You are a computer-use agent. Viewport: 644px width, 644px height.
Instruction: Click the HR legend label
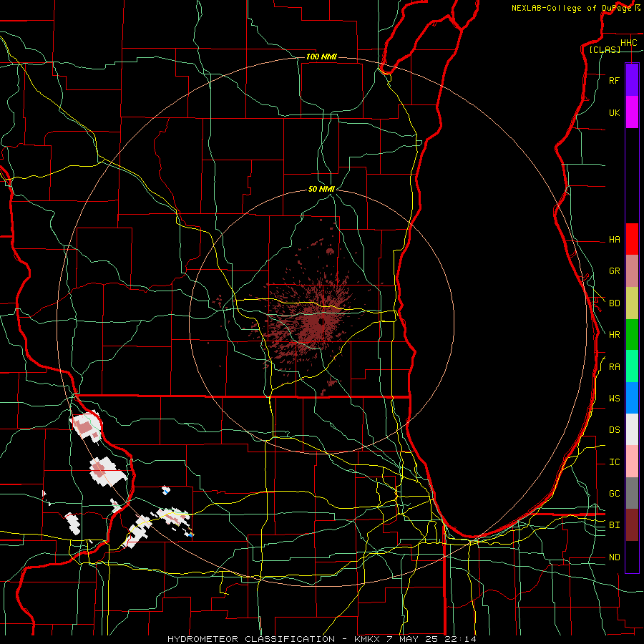click(614, 335)
